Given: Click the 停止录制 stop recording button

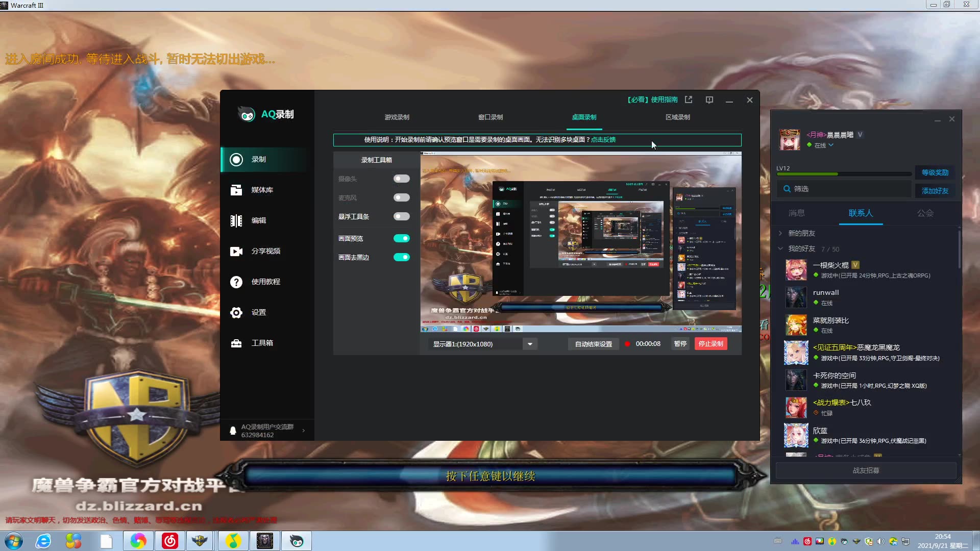Looking at the screenshot, I should [710, 344].
